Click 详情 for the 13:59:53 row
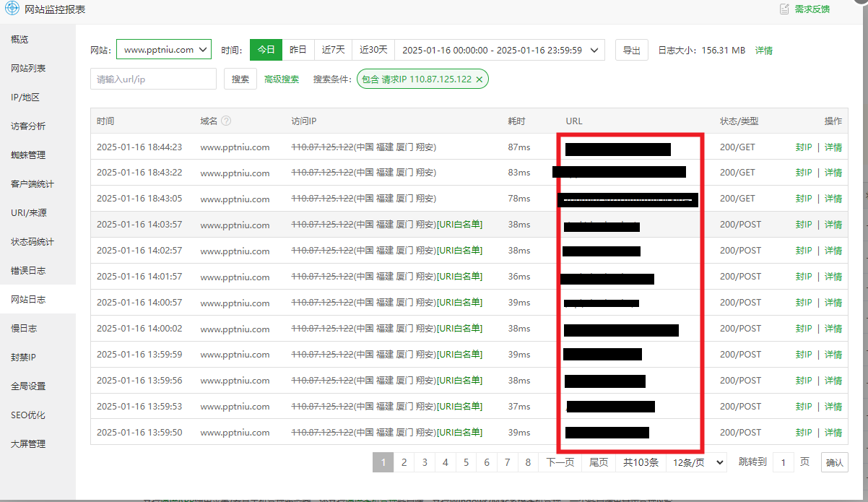868x502 pixels. 833,407
